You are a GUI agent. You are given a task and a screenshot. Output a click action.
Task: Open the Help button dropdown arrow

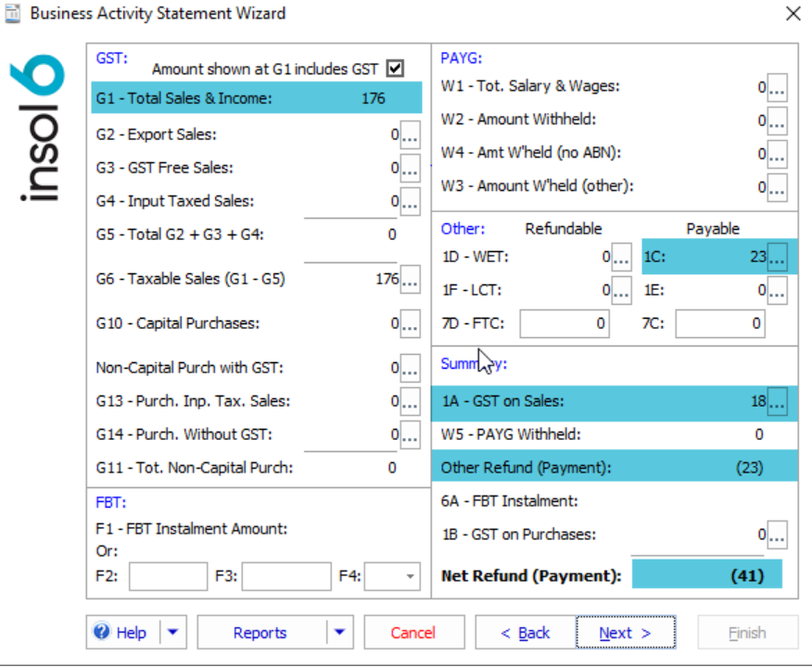click(x=173, y=633)
